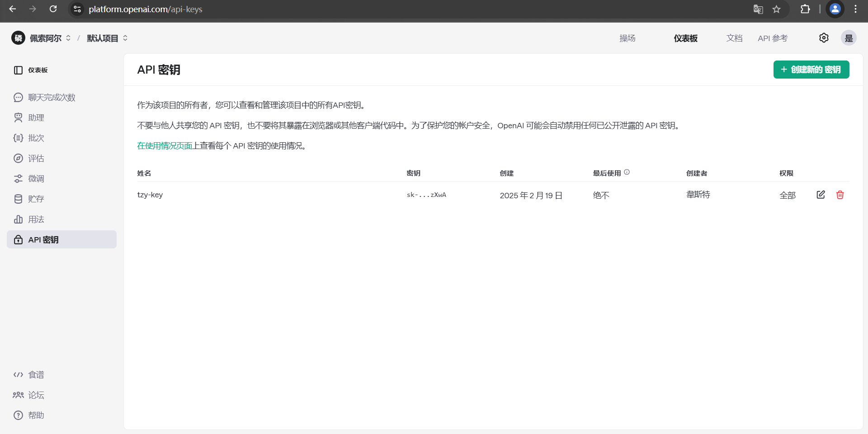This screenshot has height=434, width=868.
Task: Click the info icon beside 最后使用
Action: pyautogui.click(x=627, y=172)
